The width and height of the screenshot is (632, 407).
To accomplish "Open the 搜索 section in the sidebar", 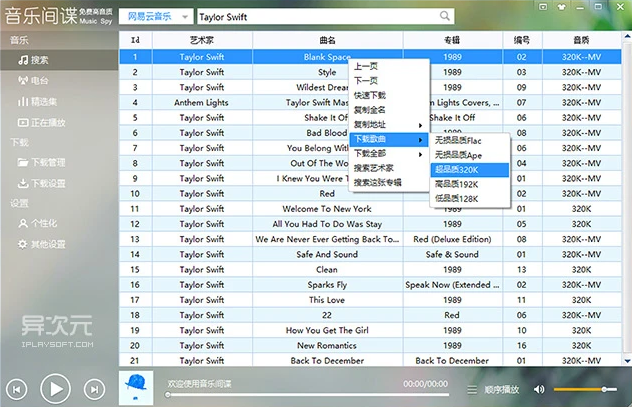I will (59, 60).
